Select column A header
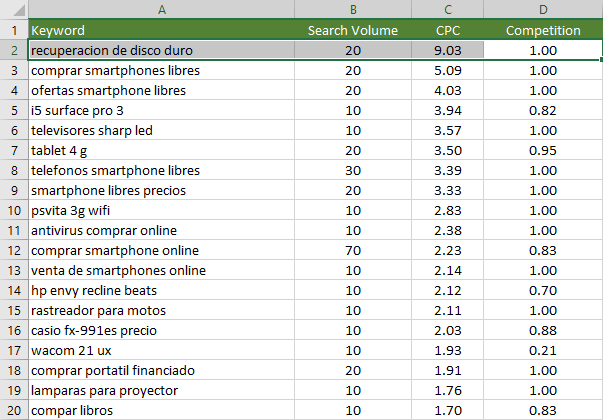The height and width of the screenshot is (420, 603). (x=162, y=9)
